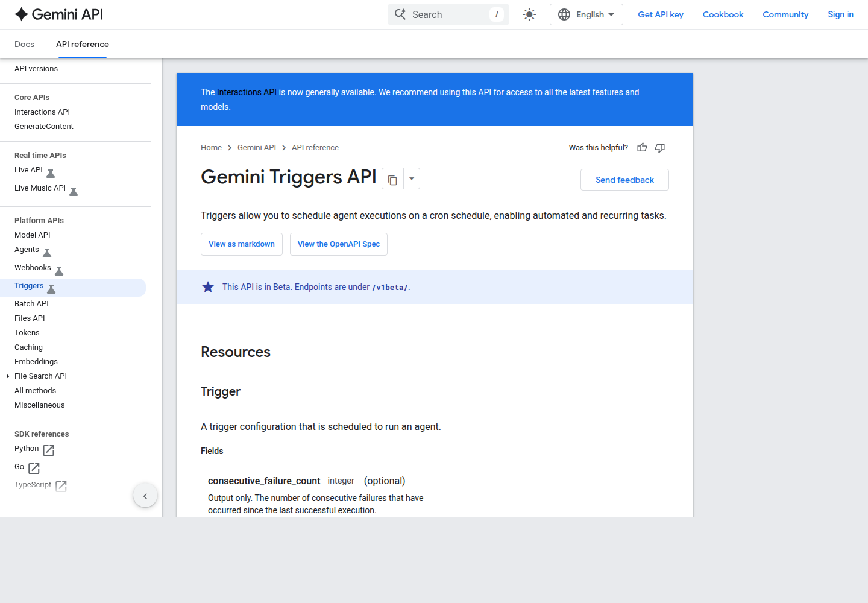This screenshot has width=868, height=603.
Task: Open Miscellaneous sidebar item
Action: [40, 405]
